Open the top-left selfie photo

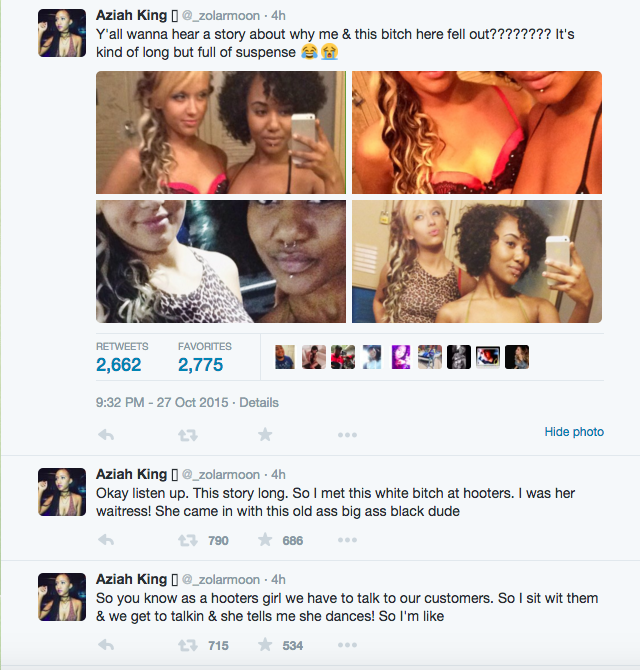(220, 132)
